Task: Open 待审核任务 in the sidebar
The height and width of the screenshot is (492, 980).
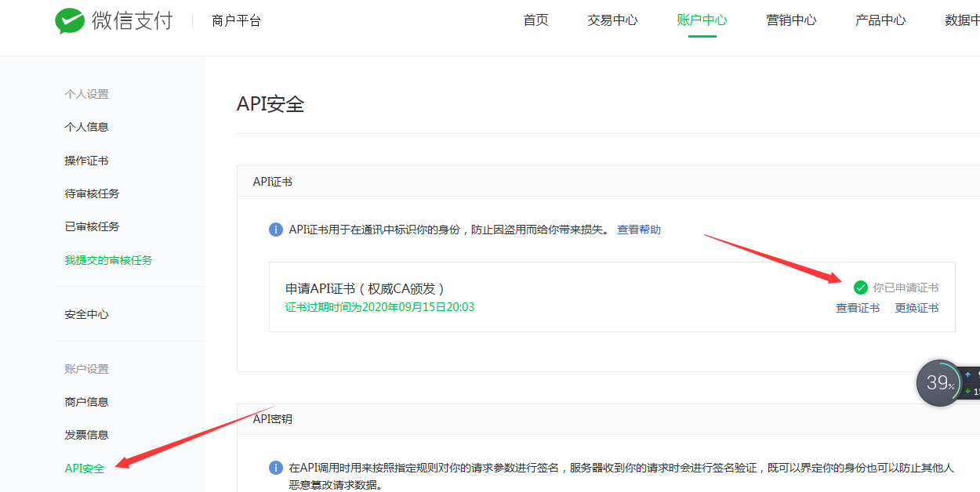Action: [92, 194]
